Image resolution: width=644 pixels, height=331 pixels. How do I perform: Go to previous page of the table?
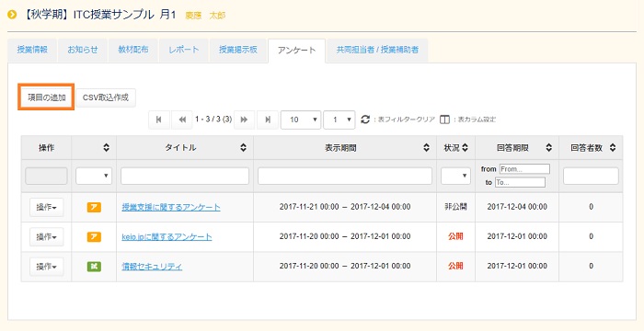[182, 120]
